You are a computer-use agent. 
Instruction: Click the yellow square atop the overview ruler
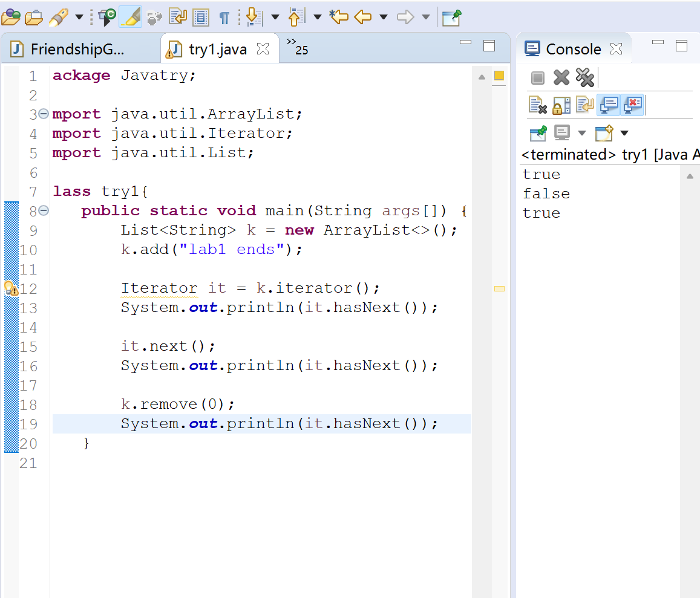[499, 76]
